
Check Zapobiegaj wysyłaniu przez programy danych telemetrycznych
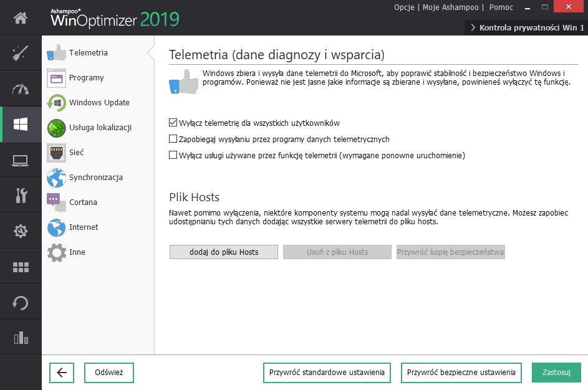click(173, 138)
